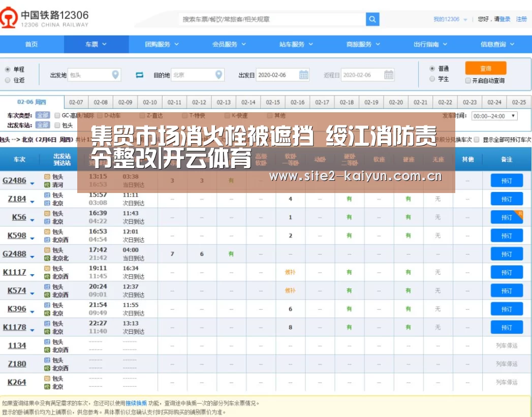Click the origin station icon for 1134
Viewport: 532px width, 417px height.
(47, 341)
